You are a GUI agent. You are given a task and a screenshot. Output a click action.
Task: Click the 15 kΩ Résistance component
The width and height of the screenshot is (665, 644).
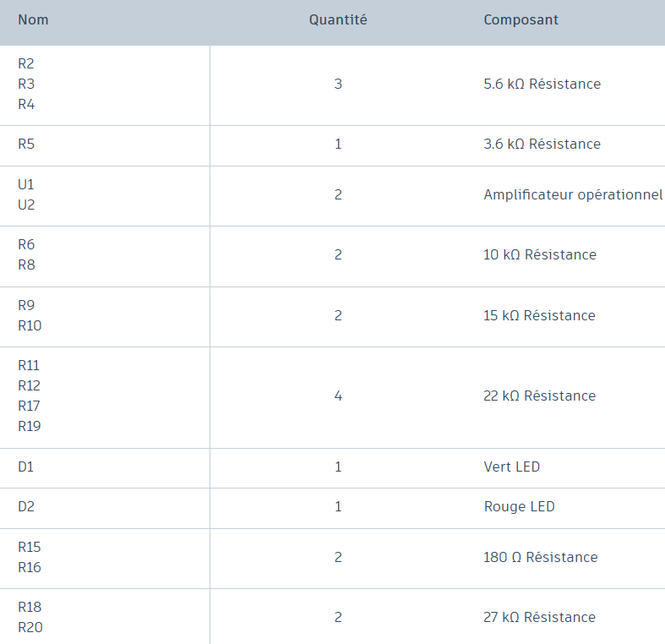tap(539, 315)
